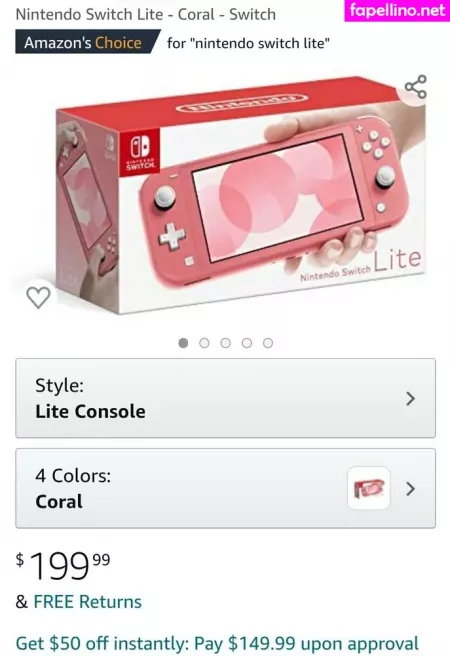Open the FREE Returns link
450x656 pixels.
pyautogui.click(x=87, y=602)
